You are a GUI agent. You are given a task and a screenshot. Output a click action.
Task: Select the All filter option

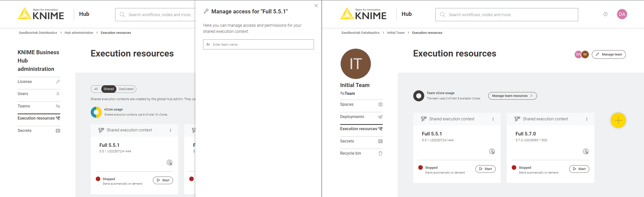tap(96, 89)
